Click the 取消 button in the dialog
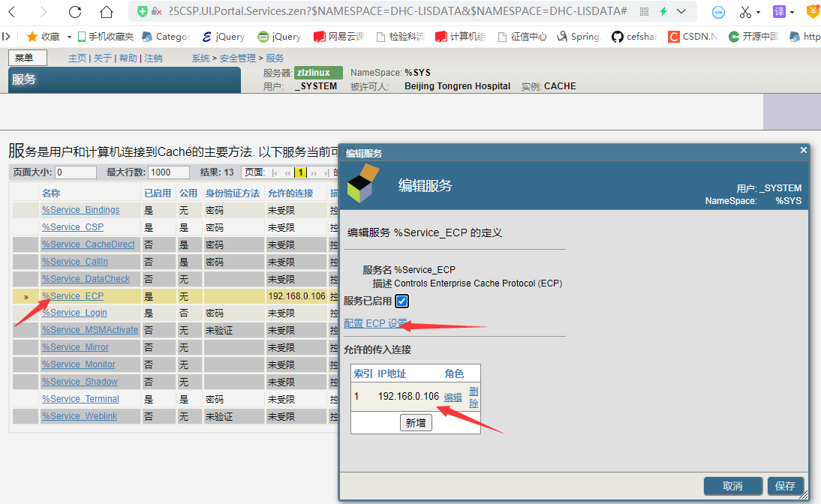This screenshot has height=504, width=821. (x=732, y=486)
